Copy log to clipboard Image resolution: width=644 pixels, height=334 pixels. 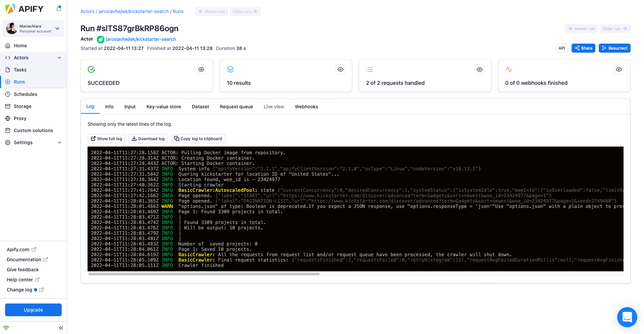pos(198,139)
